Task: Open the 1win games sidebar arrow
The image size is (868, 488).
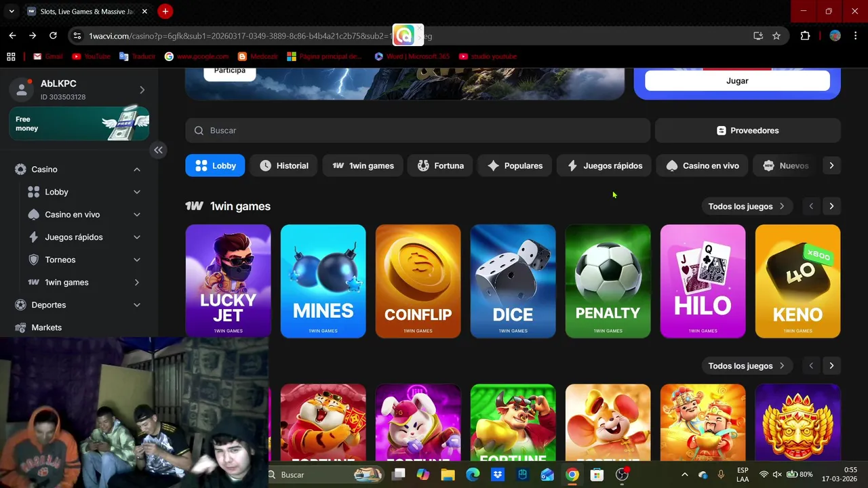Action: pos(137,282)
